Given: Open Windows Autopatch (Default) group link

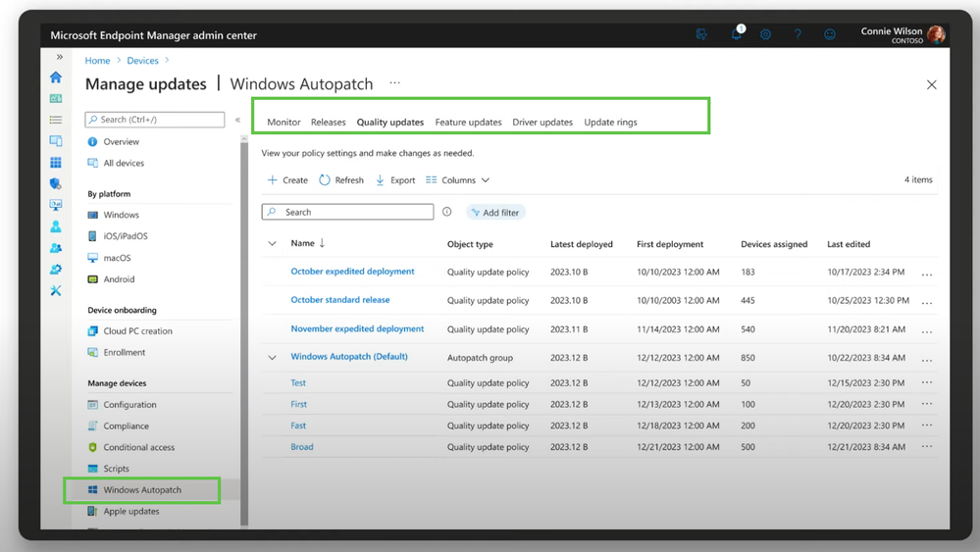Looking at the screenshot, I should [349, 357].
